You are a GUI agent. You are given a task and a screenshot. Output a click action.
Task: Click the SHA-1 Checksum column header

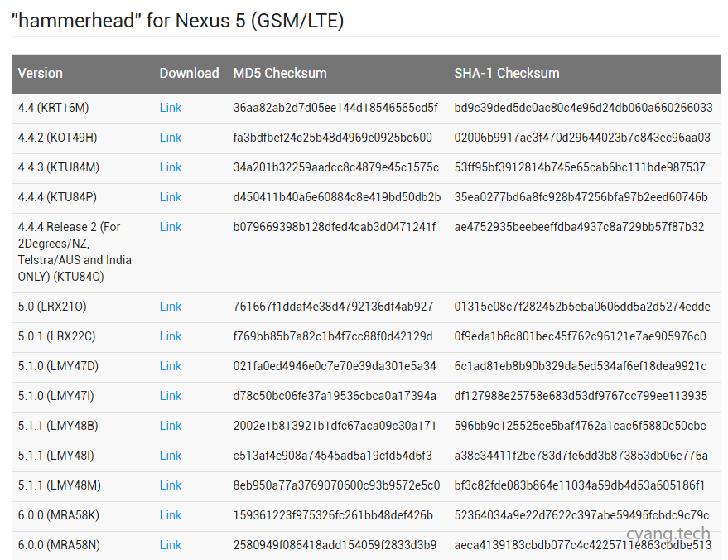506,73
